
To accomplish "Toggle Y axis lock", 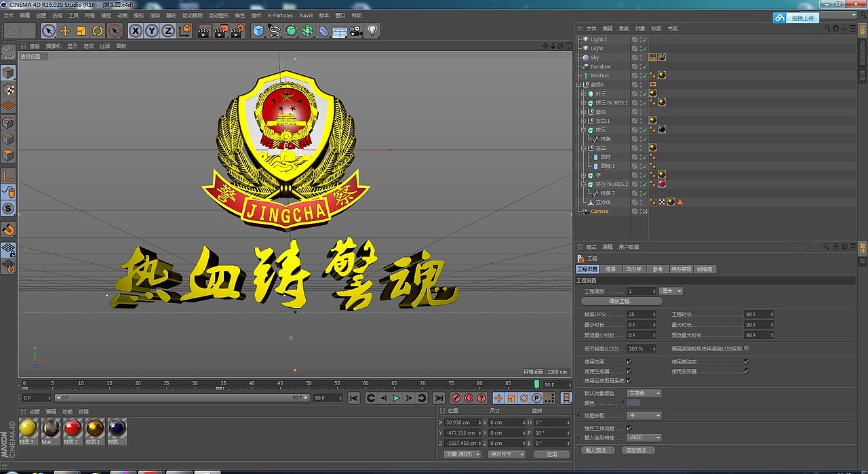I will click(152, 31).
